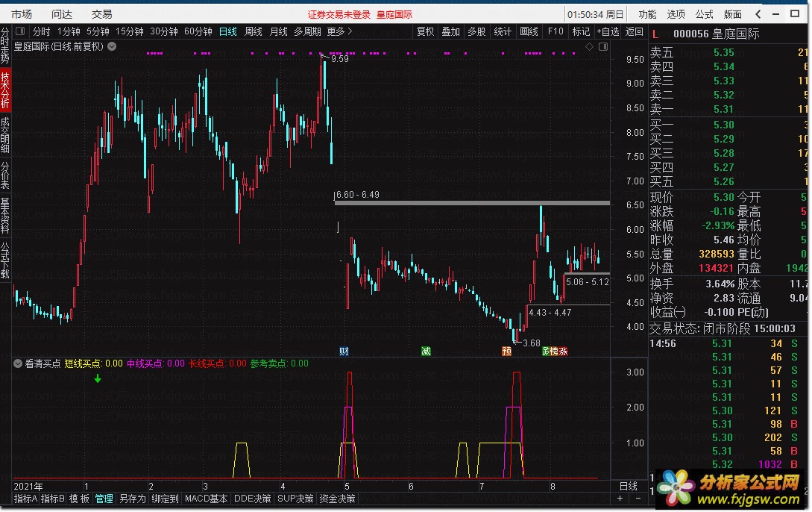Select the 指标A bottom tab
This screenshot has height=512, width=812.
tap(25, 499)
